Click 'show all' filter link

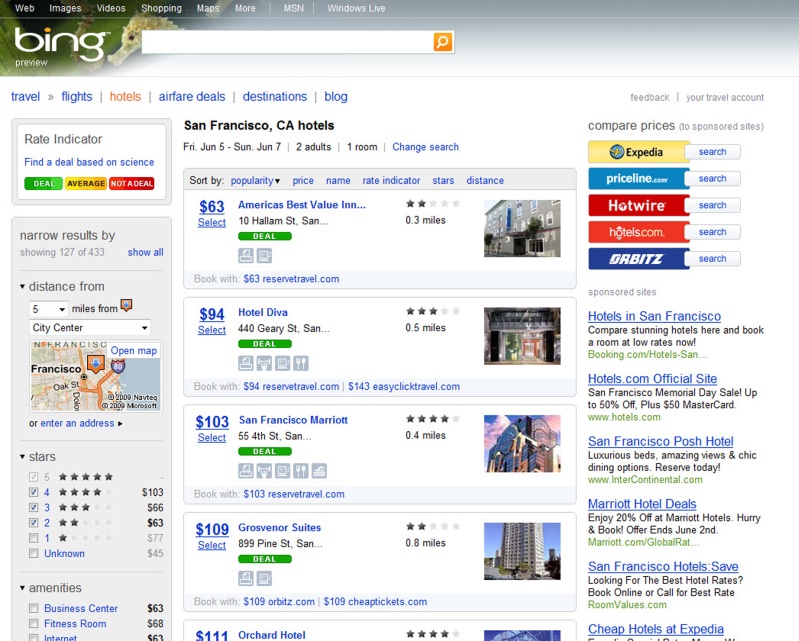point(145,252)
